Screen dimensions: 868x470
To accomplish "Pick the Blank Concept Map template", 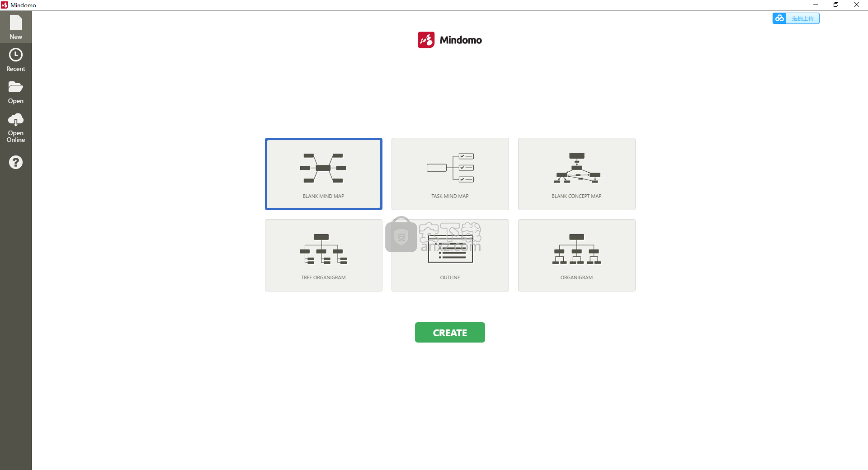I will (x=577, y=174).
